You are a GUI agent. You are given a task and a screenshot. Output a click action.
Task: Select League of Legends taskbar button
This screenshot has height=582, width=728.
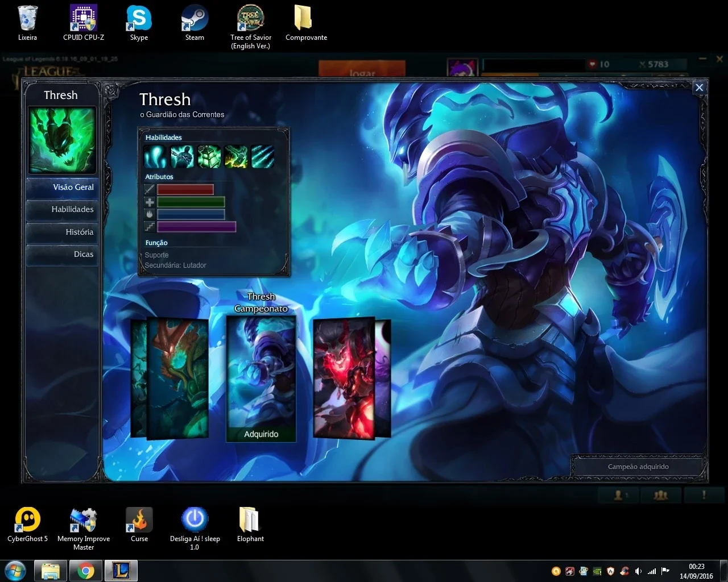[x=121, y=571]
